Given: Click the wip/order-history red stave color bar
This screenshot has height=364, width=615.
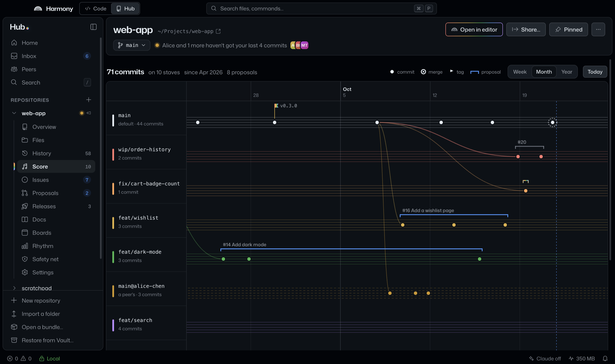Looking at the screenshot, I should pyautogui.click(x=113, y=154).
